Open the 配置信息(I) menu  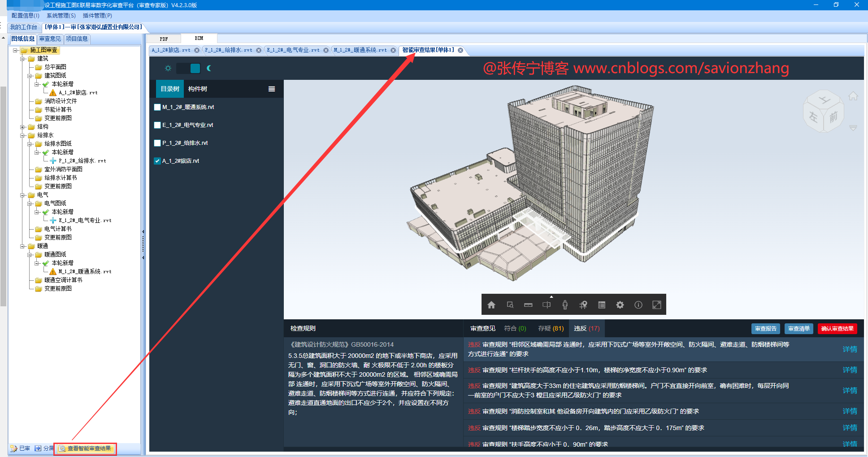point(26,16)
